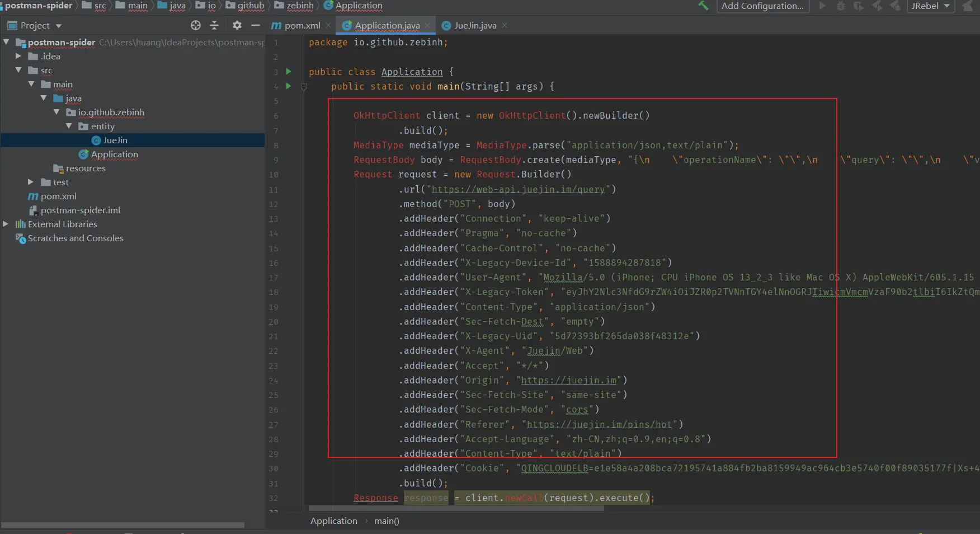Click the editor horizontal scrollbar
This screenshot has height=534, width=980.
click(x=456, y=508)
